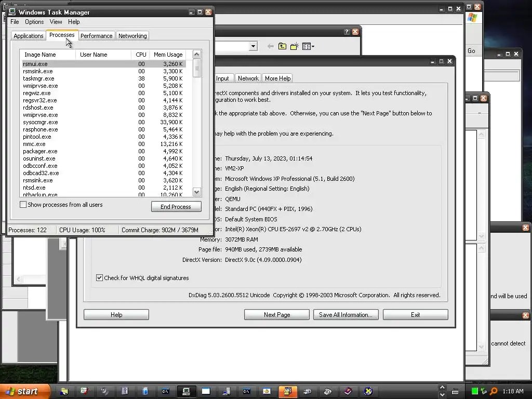Switch to the Performance tab
Screen dimensions: 532x399
[x=96, y=36]
